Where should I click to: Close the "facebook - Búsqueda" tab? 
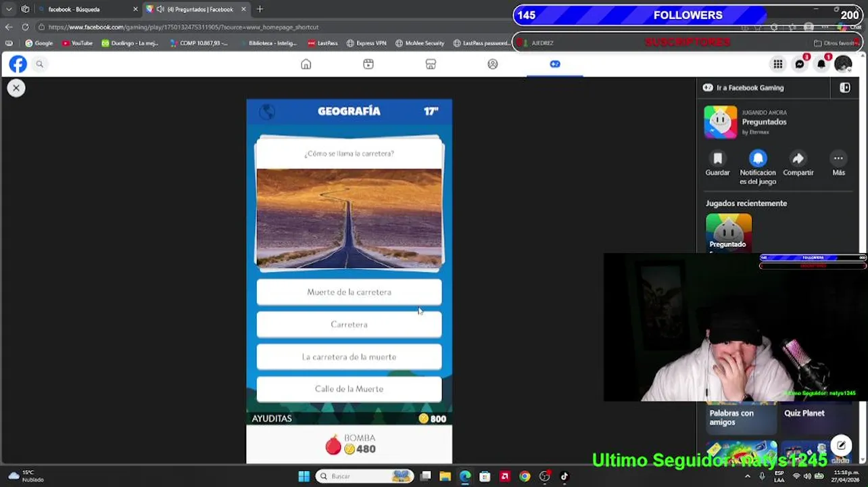click(135, 9)
